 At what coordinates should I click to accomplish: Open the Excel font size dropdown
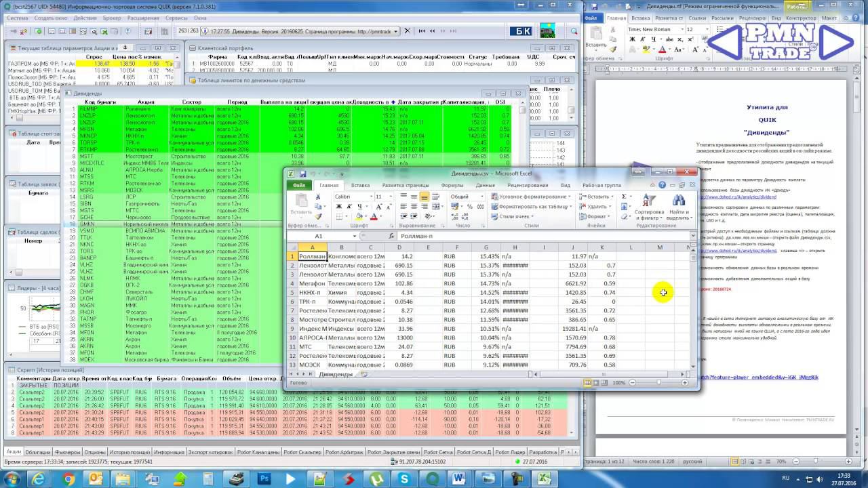click(391, 197)
